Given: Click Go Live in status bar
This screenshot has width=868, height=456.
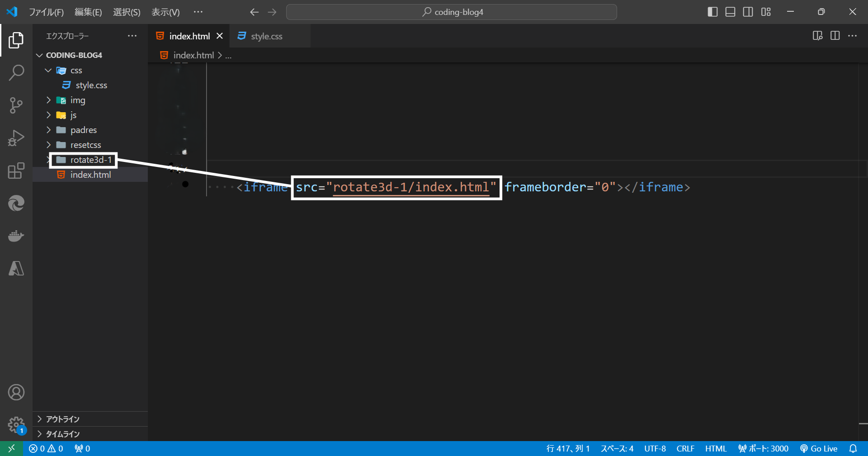Looking at the screenshot, I should coord(819,448).
